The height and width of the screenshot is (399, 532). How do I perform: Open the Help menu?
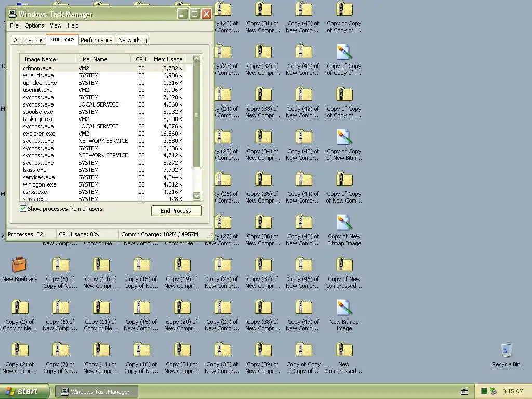coord(73,25)
